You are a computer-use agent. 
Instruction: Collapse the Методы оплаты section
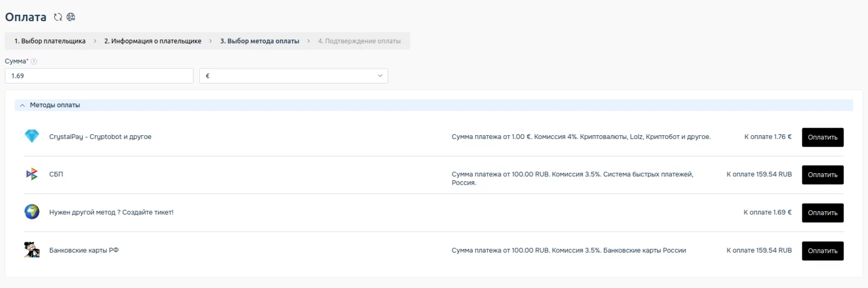click(x=22, y=105)
